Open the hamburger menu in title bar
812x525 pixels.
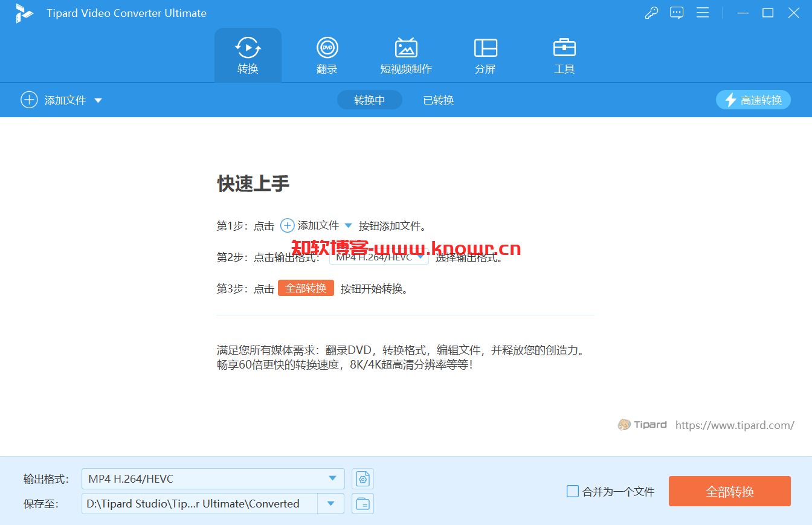coord(702,13)
